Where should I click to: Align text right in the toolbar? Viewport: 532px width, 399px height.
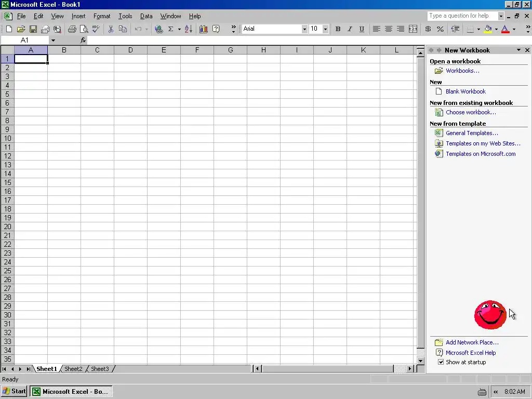[401, 29]
